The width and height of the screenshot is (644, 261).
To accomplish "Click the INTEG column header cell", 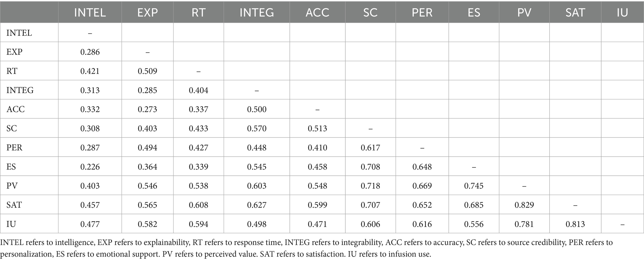I will point(257,12).
